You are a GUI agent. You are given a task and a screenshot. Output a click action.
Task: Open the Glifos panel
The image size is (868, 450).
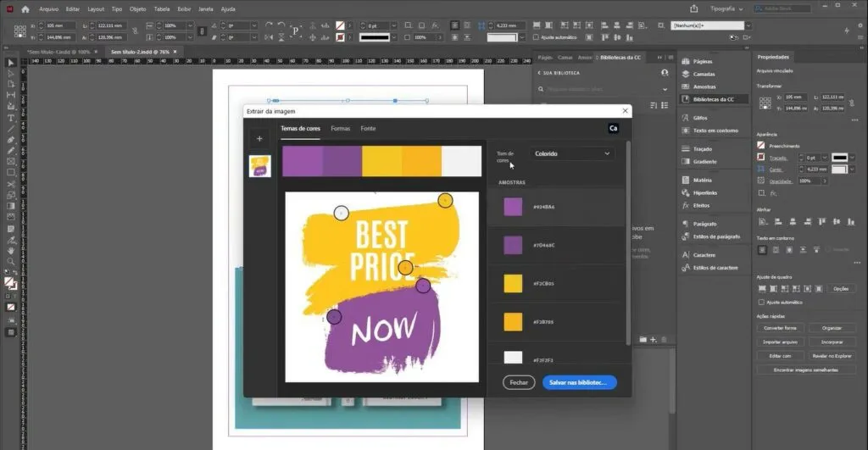[x=700, y=118]
